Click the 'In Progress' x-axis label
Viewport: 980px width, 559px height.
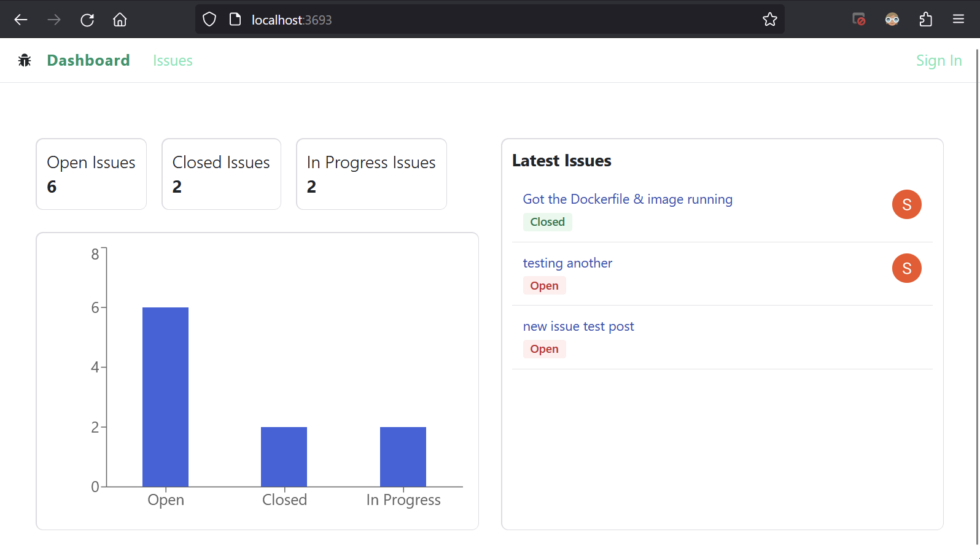point(403,500)
